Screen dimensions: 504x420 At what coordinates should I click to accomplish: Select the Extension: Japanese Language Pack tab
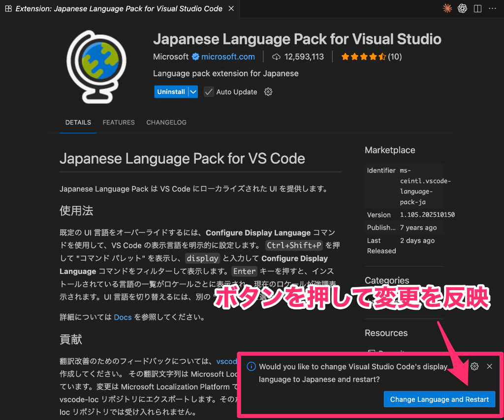pyautogui.click(x=119, y=9)
